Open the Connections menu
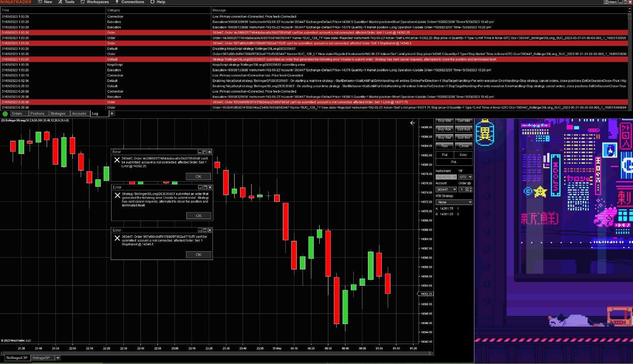 [133, 2]
